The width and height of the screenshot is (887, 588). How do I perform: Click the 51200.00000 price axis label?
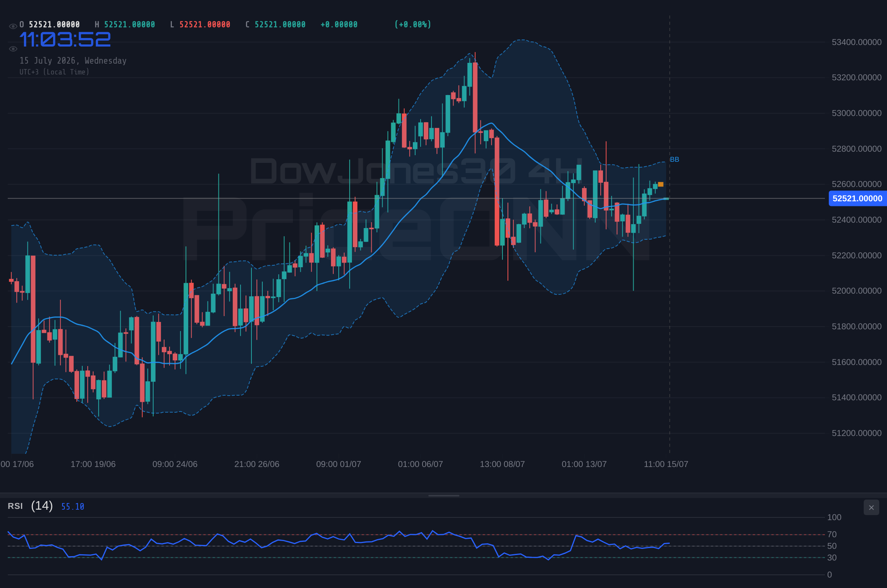tap(857, 433)
